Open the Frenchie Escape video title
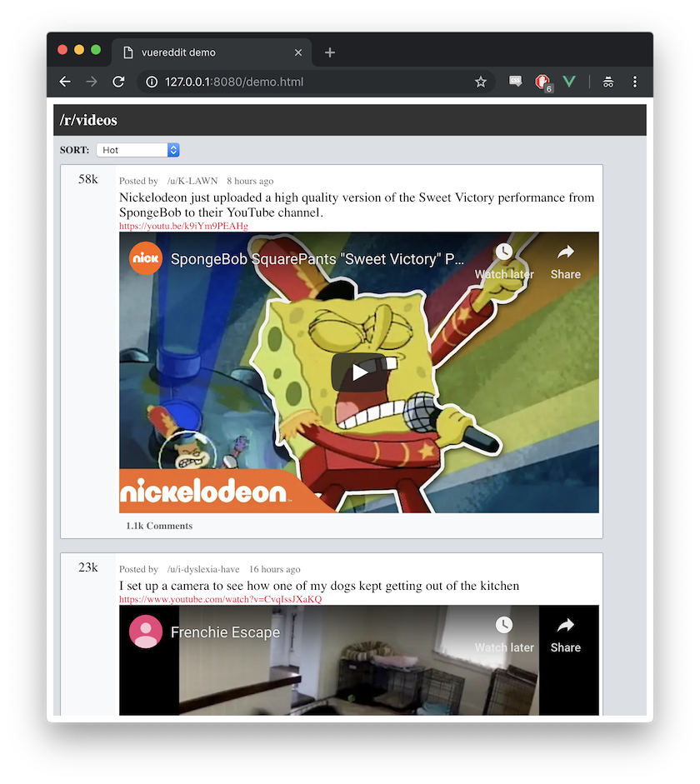 click(x=226, y=632)
